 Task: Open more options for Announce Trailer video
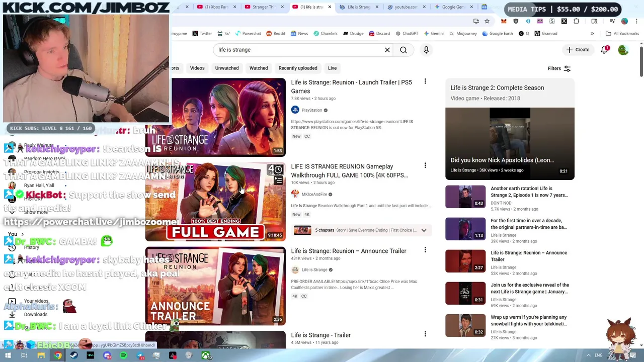pos(425,250)
